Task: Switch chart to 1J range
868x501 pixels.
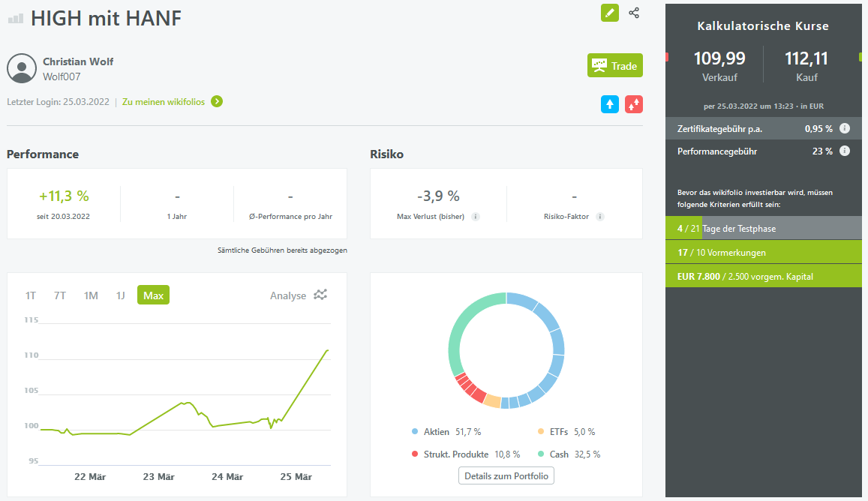Action: pyautogui.click(x=120, y=295)
